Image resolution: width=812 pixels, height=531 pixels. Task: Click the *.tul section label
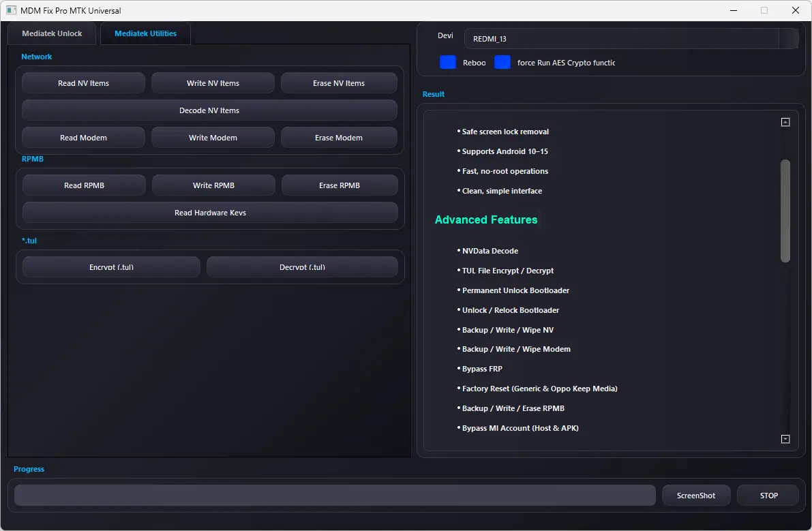pos(29,241)
